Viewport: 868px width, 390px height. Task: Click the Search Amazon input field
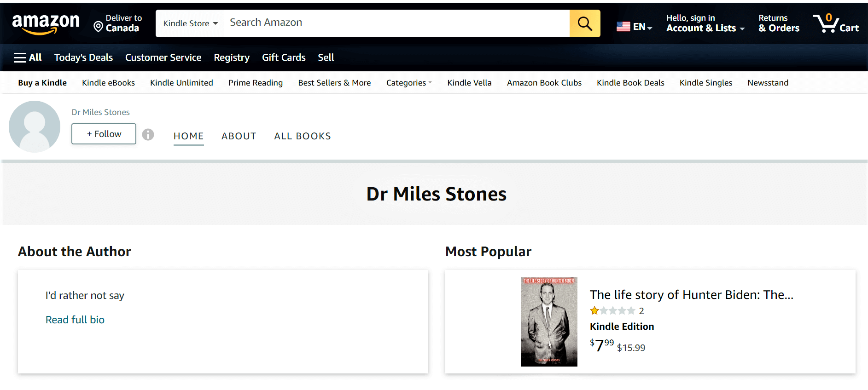click(x=396, y=23)
